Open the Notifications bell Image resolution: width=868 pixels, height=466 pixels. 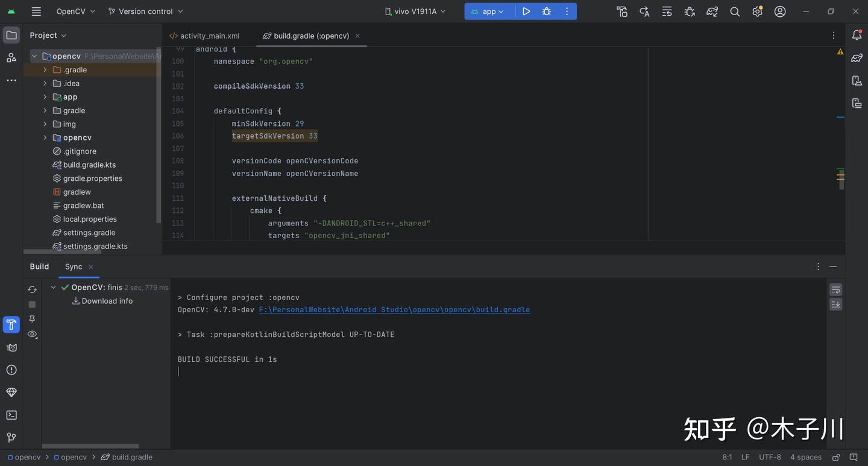857,34
